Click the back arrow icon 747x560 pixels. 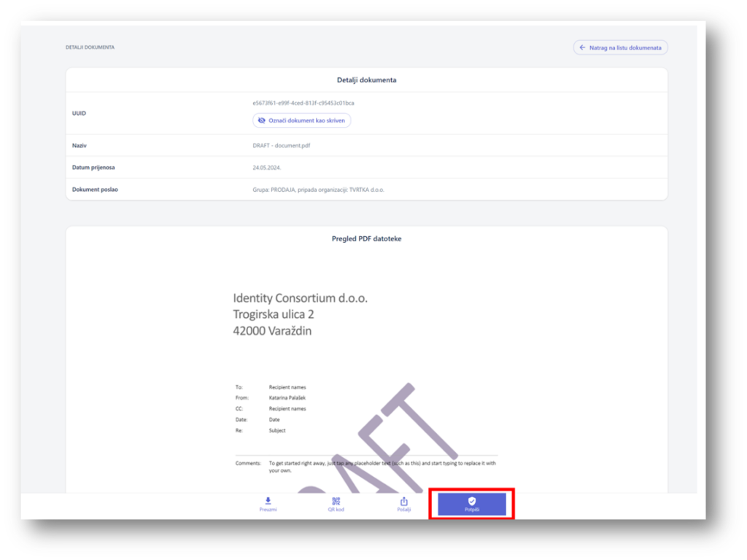(x=582, y=47)
